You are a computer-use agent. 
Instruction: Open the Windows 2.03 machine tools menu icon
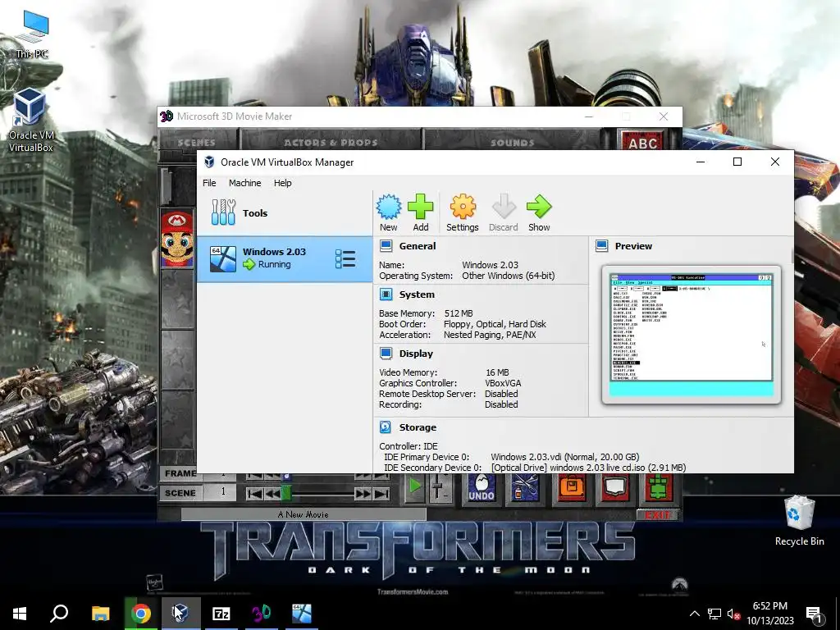tap(345, 258)
